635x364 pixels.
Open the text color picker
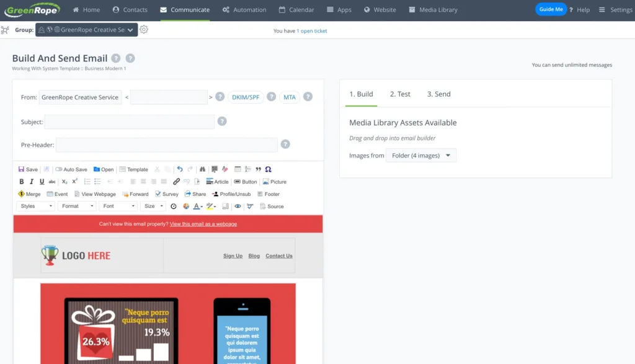tap(197, 206)
